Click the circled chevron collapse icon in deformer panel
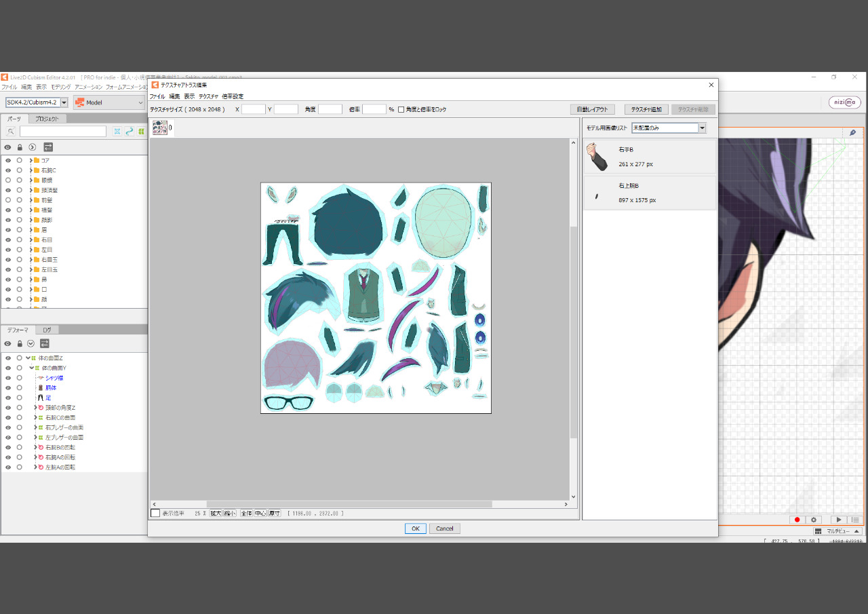Viewport: 868px width, 614px height. [31, 344]
